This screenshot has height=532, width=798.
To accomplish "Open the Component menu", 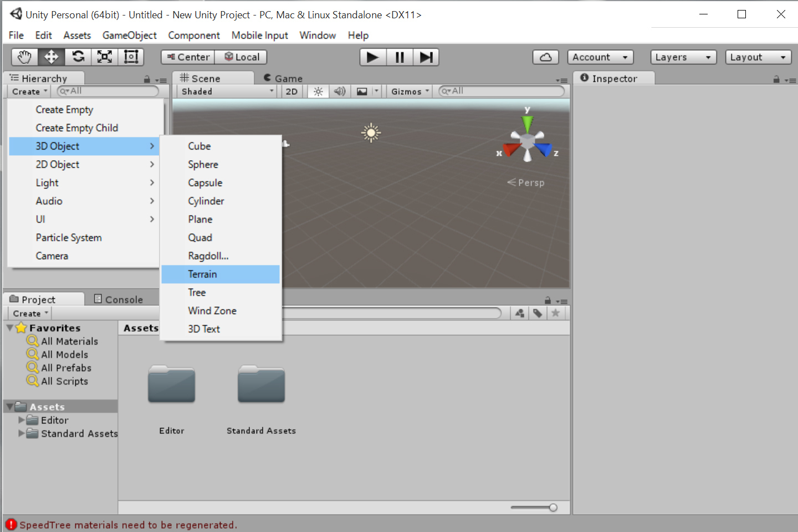I will point(194,35).
